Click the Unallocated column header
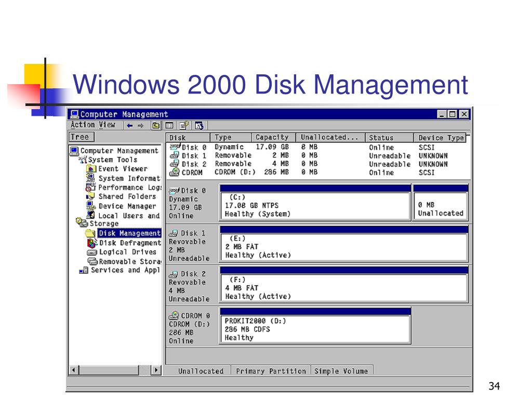532x399 pixels. (330, 137)
